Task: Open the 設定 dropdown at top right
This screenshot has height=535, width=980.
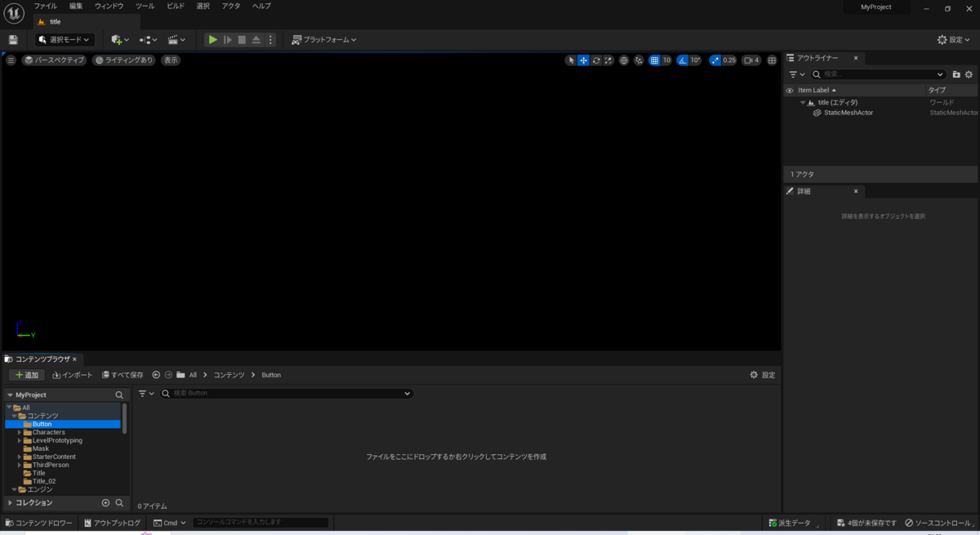Action: [955, 39]
